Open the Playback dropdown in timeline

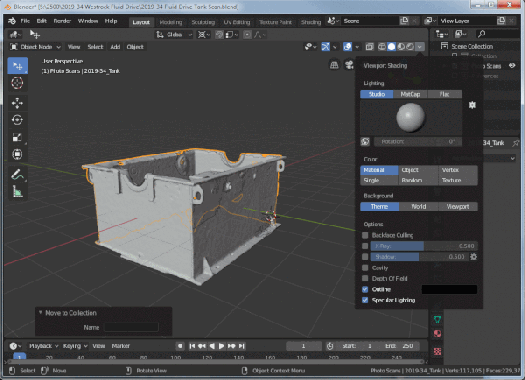click(43, 346)
